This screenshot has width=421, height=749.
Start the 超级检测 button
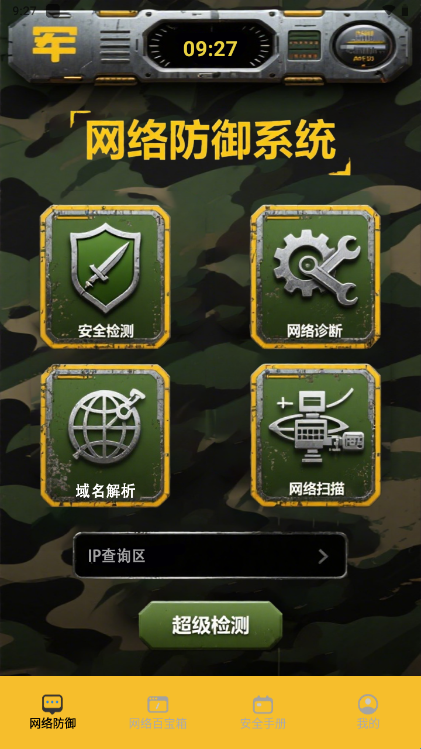[211, 625]
